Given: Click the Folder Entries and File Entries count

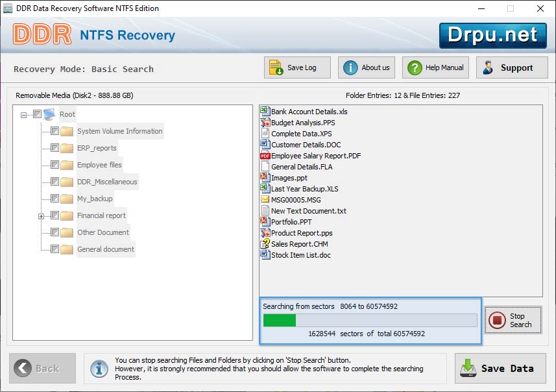Looking at the screenshot, I should [403, 95].
